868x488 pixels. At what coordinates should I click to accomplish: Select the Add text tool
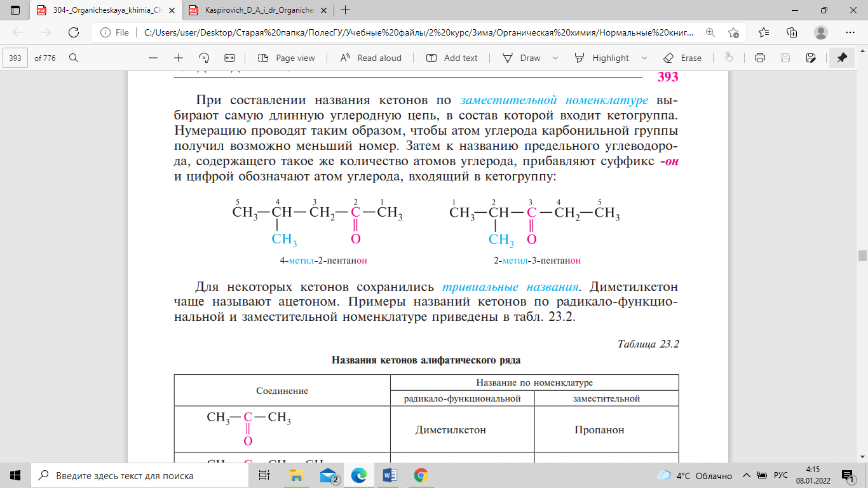coord(452,58)
